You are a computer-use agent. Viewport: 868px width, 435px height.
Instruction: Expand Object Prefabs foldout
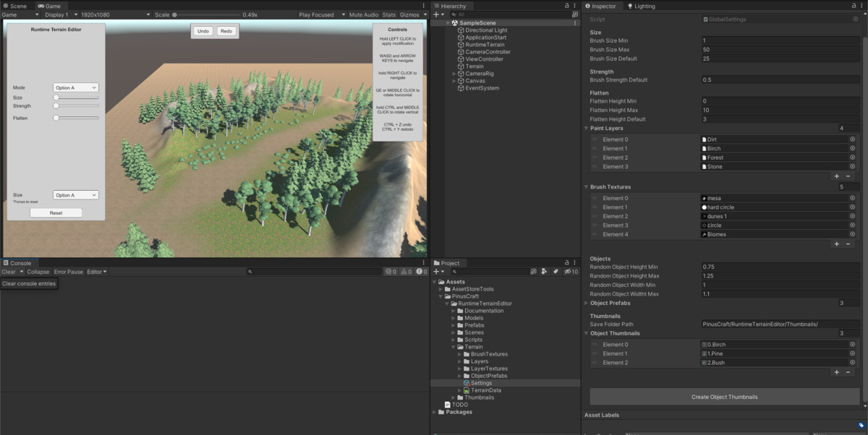[586, 303]
